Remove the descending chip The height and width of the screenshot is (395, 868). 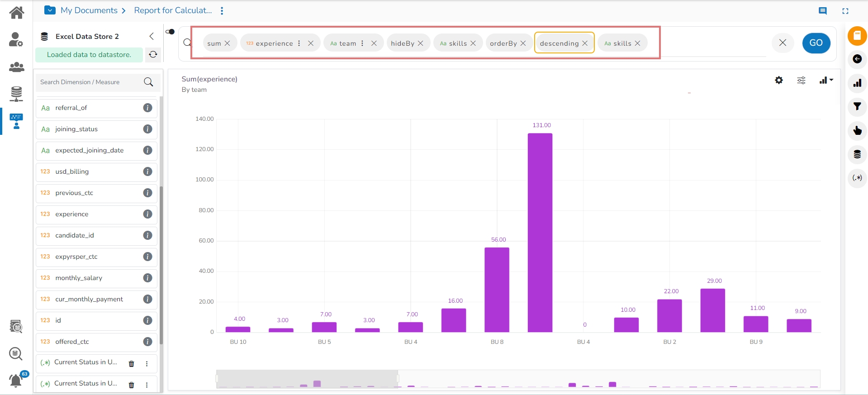(x=585, y=43)
